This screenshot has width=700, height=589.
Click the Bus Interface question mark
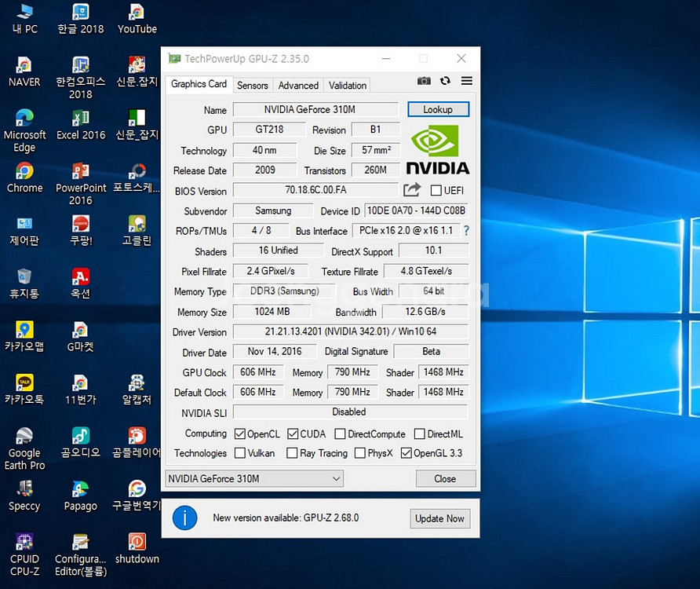pos(466,231)
